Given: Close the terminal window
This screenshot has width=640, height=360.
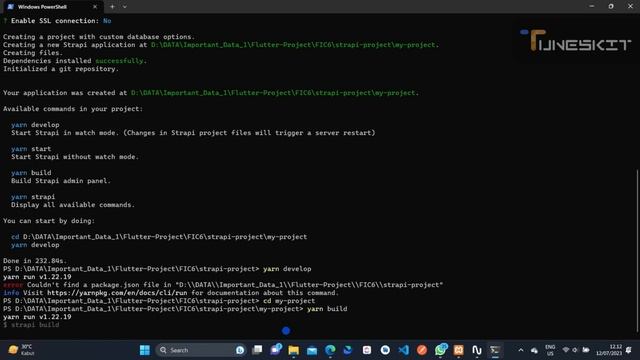Looking at the screenshot, I should point(630,6).
